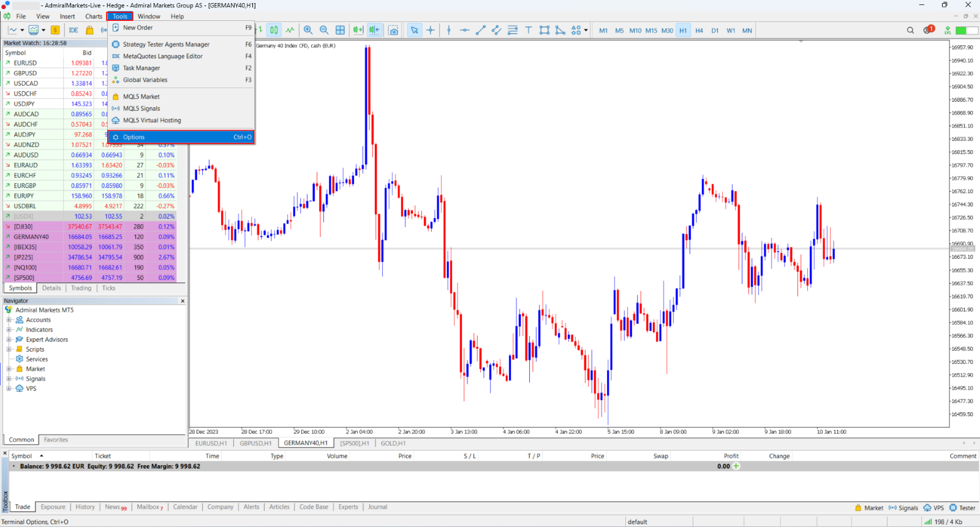Click the zoom out magnifier icon
The width and height of the screenshot is (980, 527).
(324, 30)
